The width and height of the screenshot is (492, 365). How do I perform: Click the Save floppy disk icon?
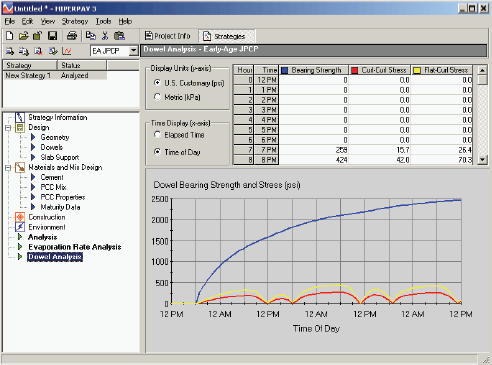coord(53,36)
